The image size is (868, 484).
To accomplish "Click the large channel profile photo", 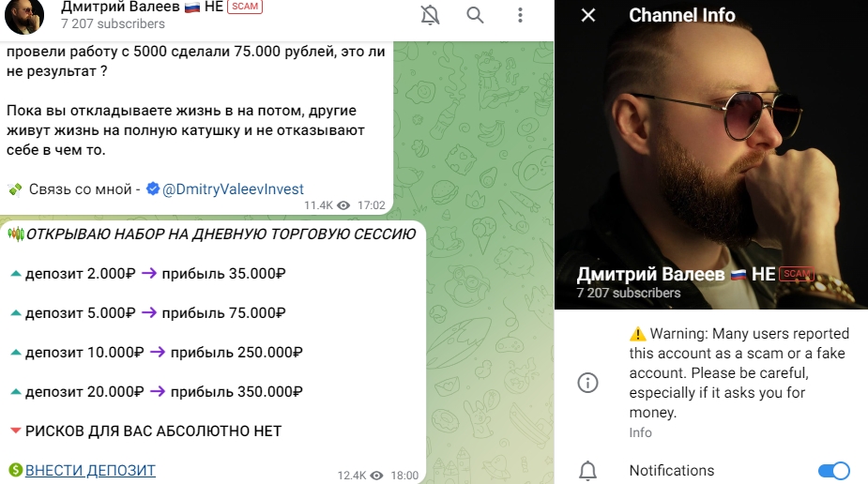I will click(711, 155).
